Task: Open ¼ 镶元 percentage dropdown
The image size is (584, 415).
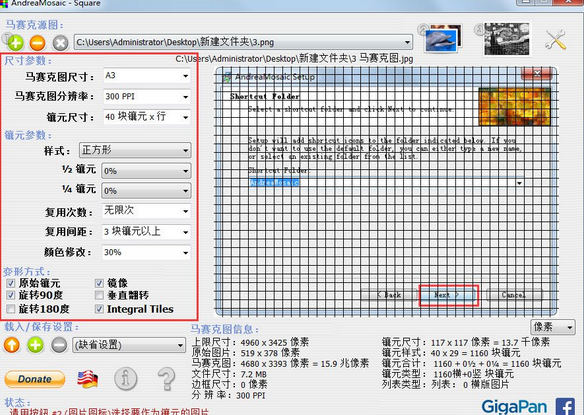Action: pyautogui.click(x=146, y=191)
